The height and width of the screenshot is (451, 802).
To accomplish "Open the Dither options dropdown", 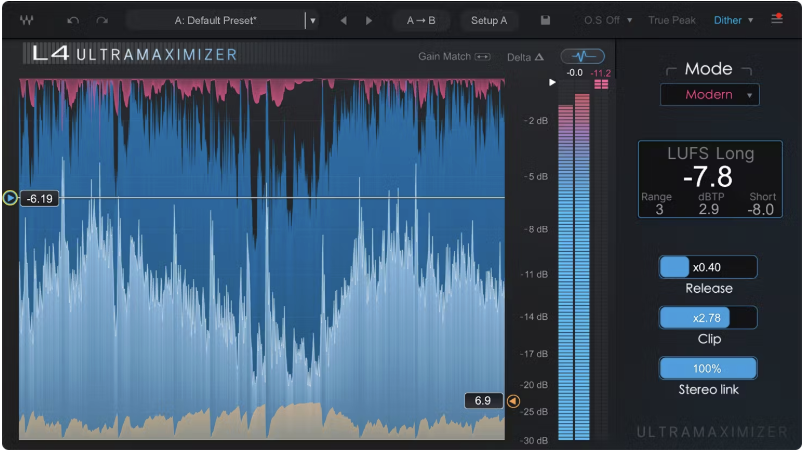I will click(x=733, y=20).
